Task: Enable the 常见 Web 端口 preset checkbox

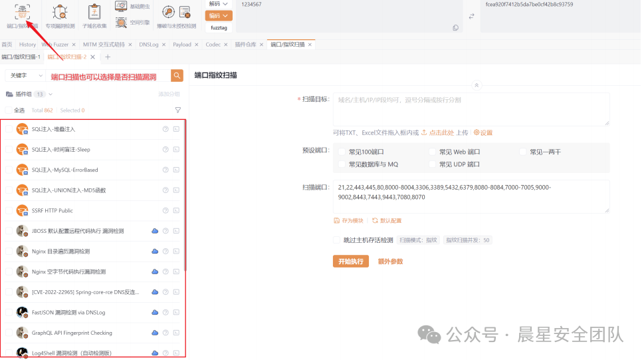Action: (433, 152)
